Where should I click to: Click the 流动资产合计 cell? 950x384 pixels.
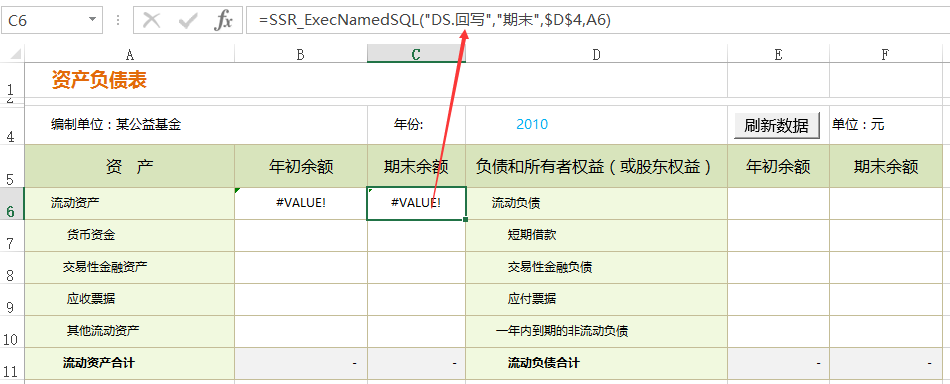tap(129, 363)
